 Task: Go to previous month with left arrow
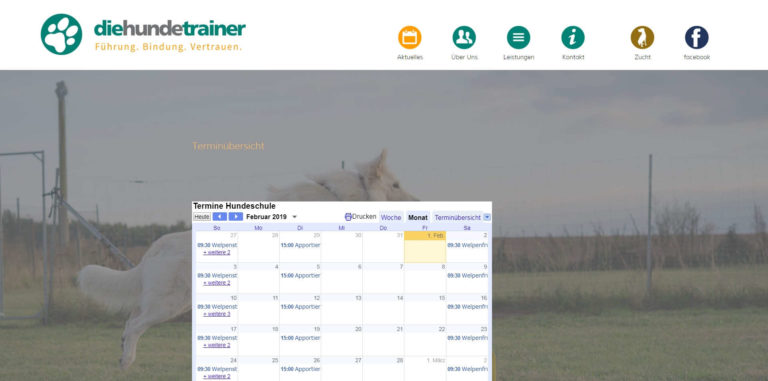coord(219,216)
